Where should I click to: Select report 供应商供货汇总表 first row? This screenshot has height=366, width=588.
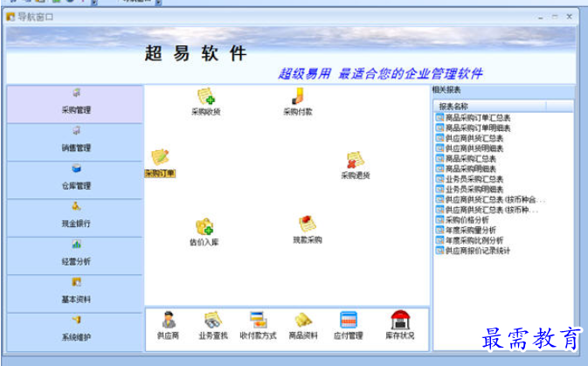[469, 138]
